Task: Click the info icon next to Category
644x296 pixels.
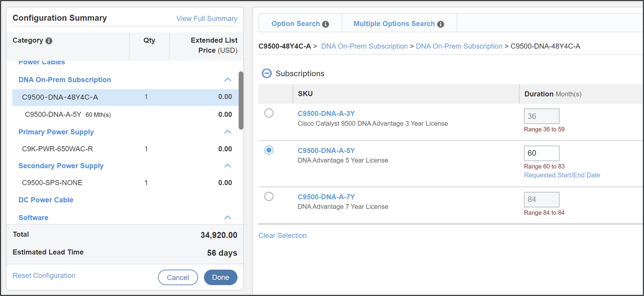Action: pyautogui.click(x=49, y=41)
